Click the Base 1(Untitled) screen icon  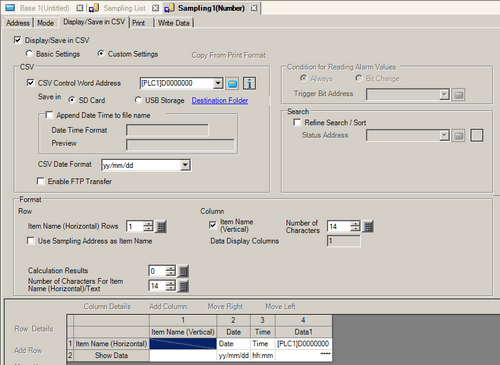coord(10,8)
